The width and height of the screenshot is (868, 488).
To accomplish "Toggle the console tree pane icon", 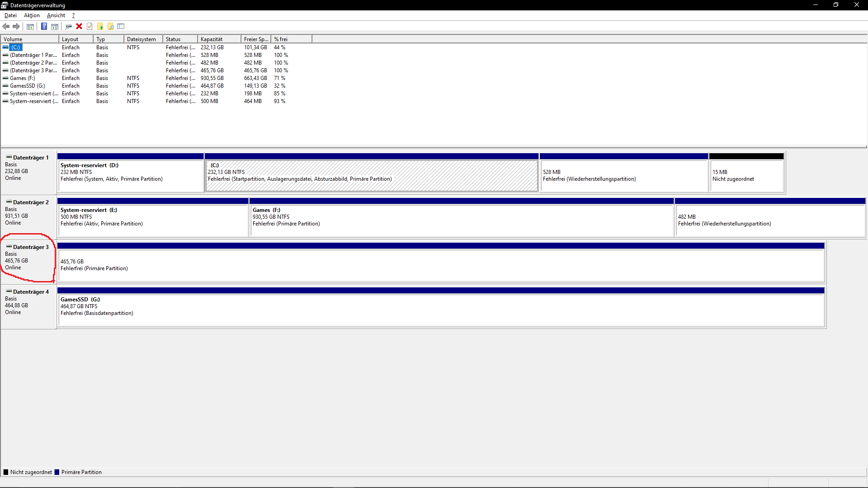I will click(30, 26).
